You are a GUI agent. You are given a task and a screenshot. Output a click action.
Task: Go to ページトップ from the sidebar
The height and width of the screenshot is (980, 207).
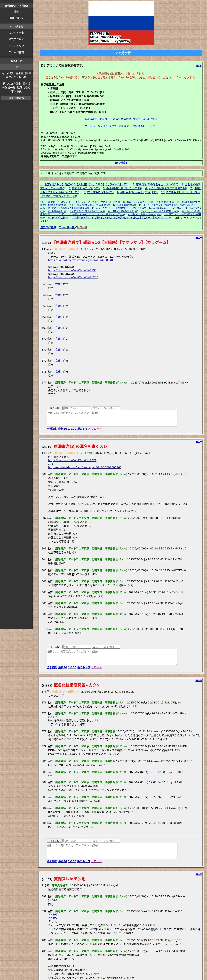[x=16, y=46]
